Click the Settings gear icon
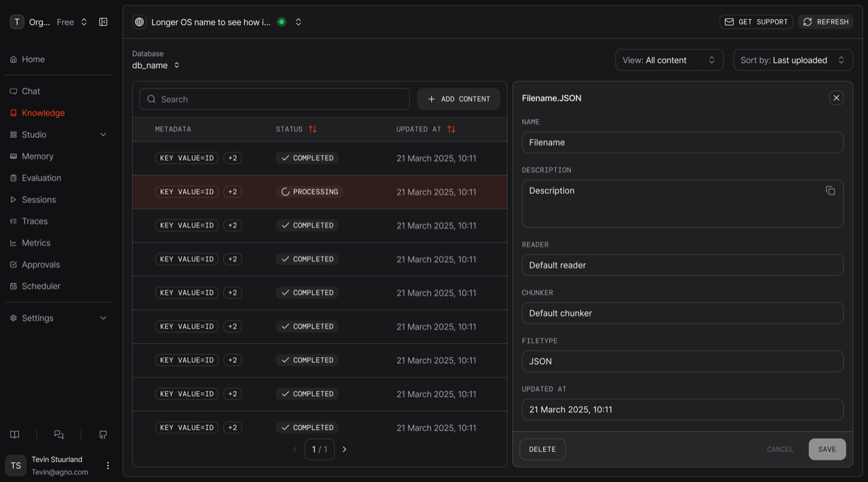Image resolution: width=868 pixels, height=482 pixels. point(14,318)
